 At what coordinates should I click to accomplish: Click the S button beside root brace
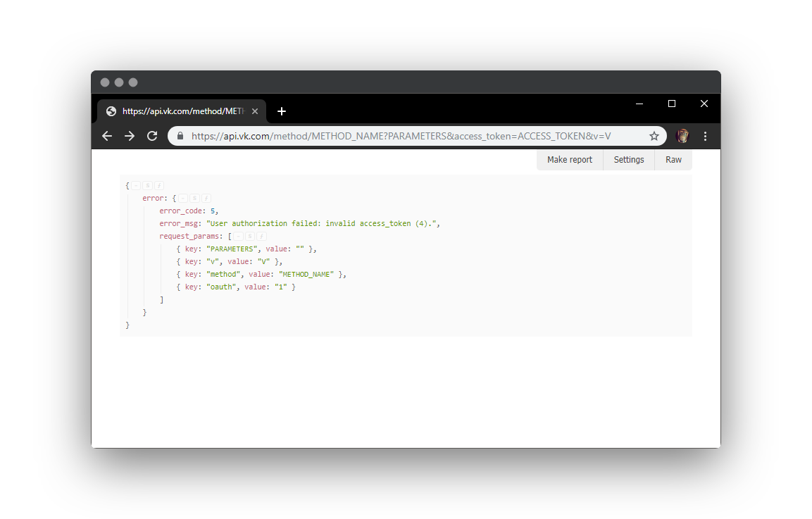pos(148,185)
